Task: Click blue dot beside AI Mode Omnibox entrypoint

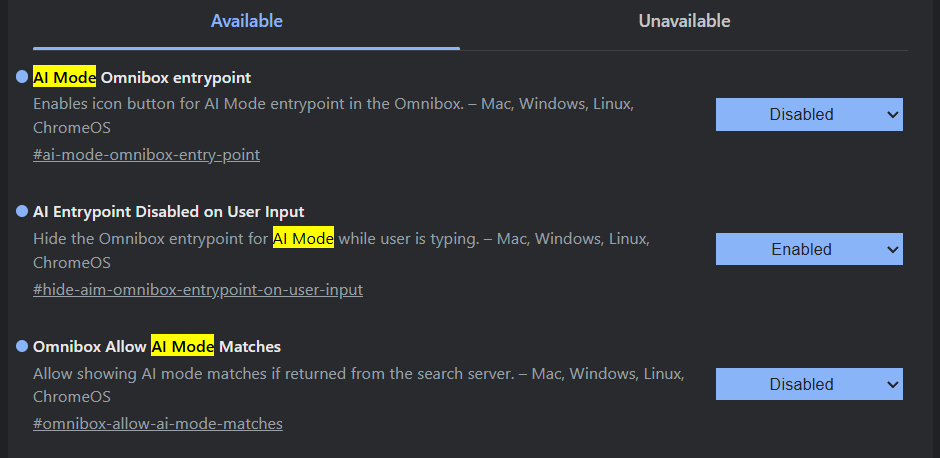Action: point(22,77)
